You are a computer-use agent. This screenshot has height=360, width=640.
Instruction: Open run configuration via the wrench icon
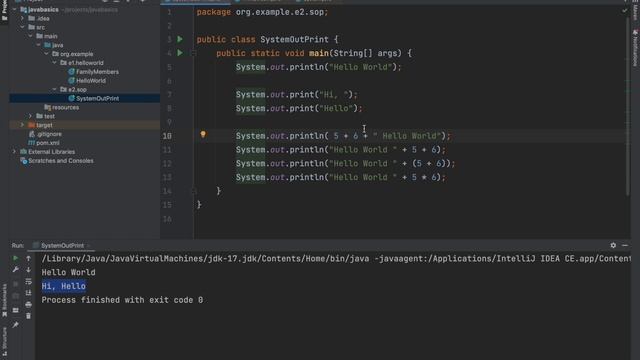tap(16, 269)
